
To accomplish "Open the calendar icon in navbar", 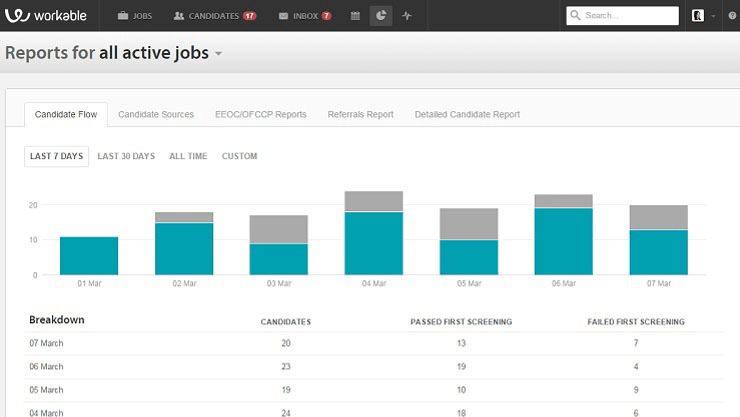I will coord(355,16).
